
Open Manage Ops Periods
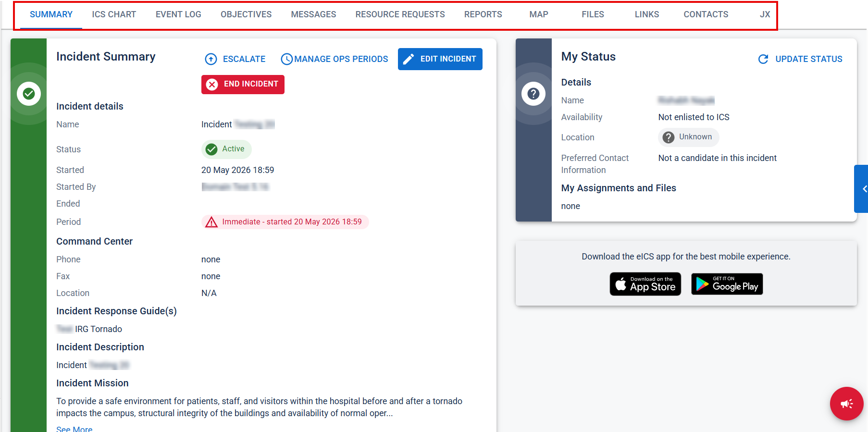coord(335,59)
